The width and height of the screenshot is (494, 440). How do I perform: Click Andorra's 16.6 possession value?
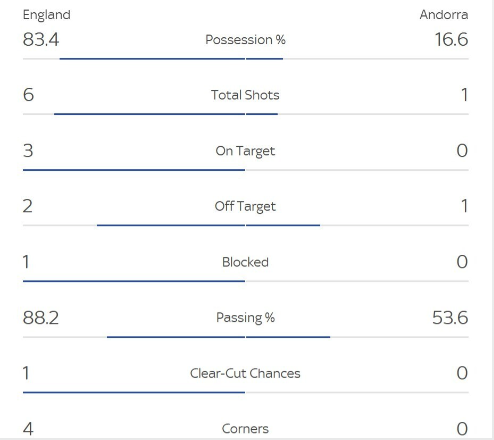[x=451, y=39]
